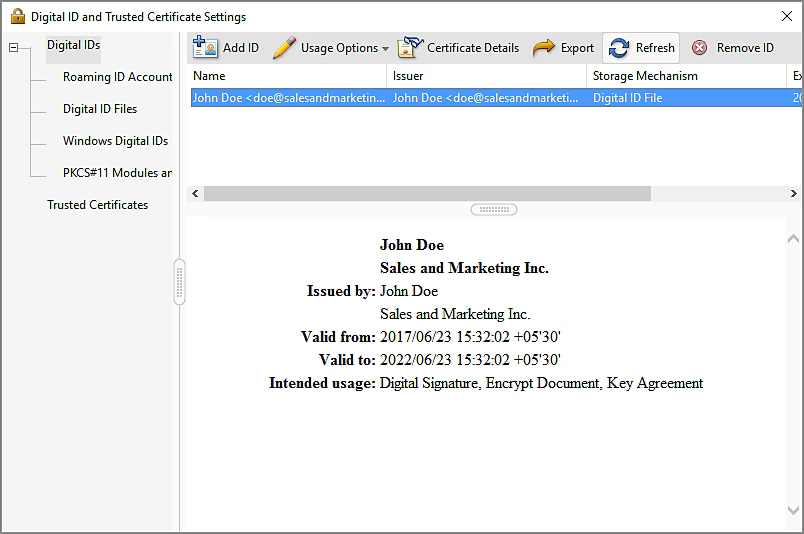
Task: Click the Remove ID red icon
Action: click(699, 48)
